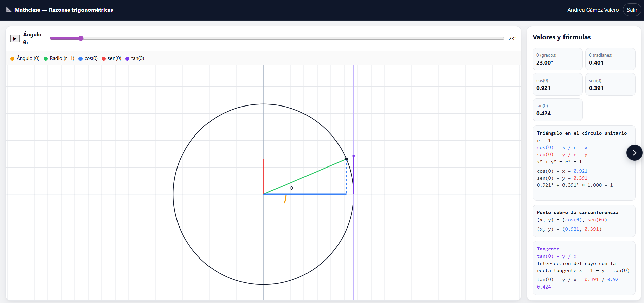The width and height of the screenshot is (644, 303).
Task: Click the orange angle arc
Action: 285,199
